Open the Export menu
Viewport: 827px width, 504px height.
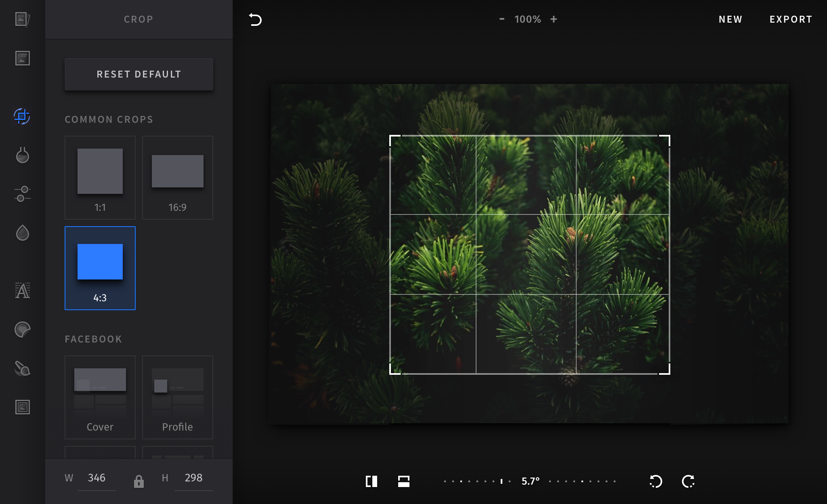click(791, 19)
